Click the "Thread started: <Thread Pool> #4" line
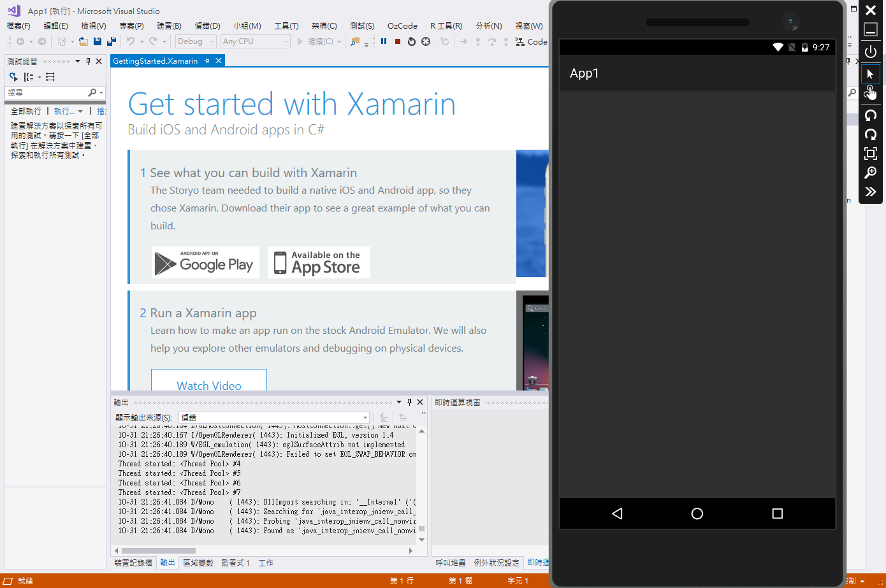 pyautogui.click(x=179, y=464)
